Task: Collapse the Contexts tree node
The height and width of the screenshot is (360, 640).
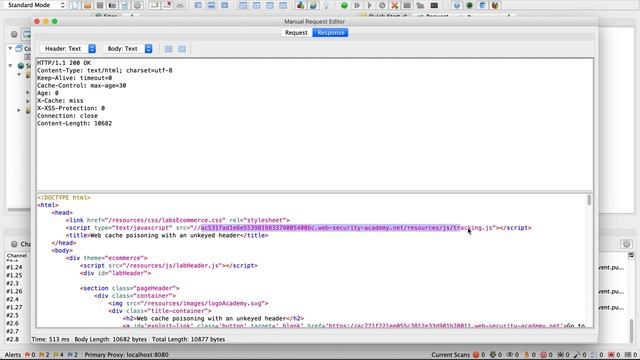Action: click(x=10, y=48)
